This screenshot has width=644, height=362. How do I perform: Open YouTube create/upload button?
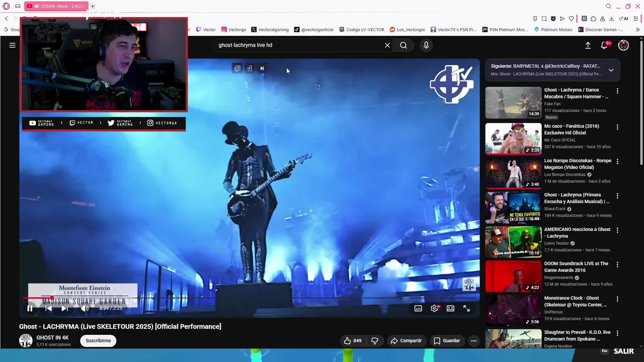(x=588, y=45)
